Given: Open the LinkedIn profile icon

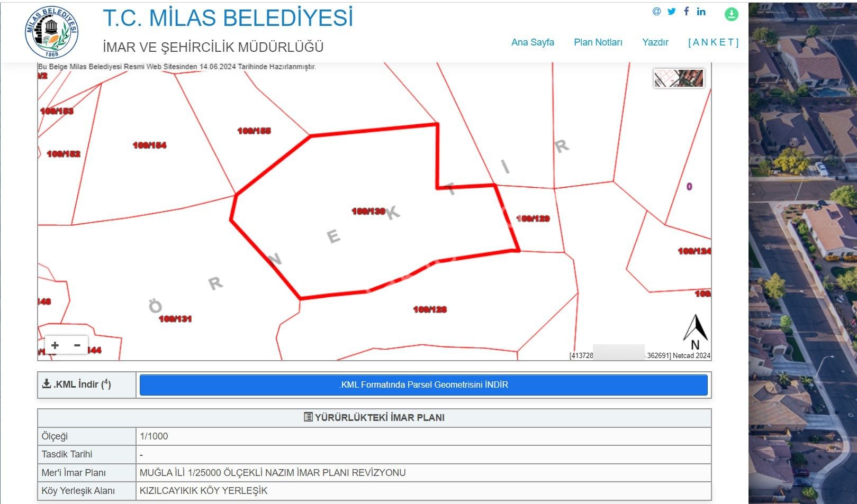Looking at the screenshot, I should pyautogui.click(x=701, y=11).
